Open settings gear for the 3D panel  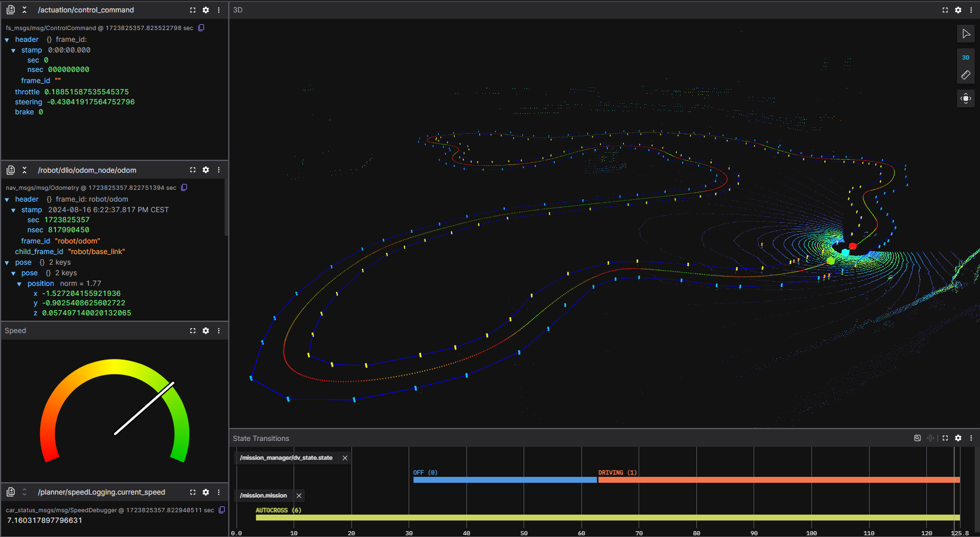(958, 10)
